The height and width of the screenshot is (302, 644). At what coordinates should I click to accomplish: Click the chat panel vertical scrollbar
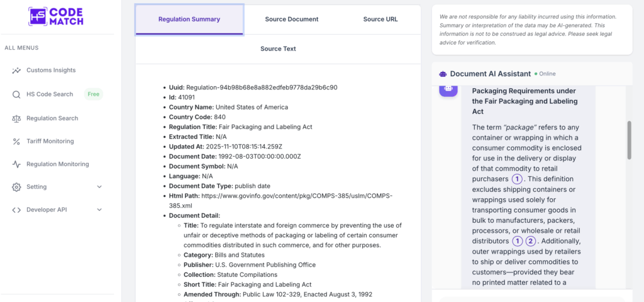629,140
